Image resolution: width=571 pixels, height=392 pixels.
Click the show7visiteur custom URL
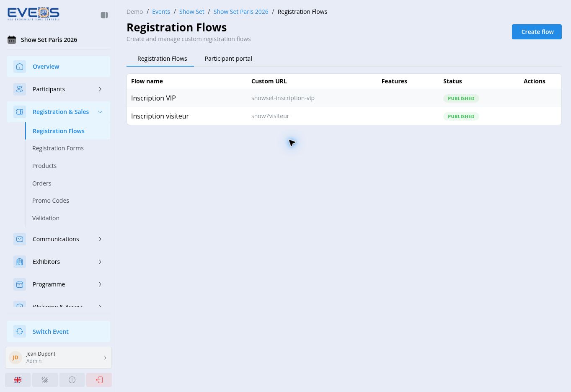[x=270, y=116]
